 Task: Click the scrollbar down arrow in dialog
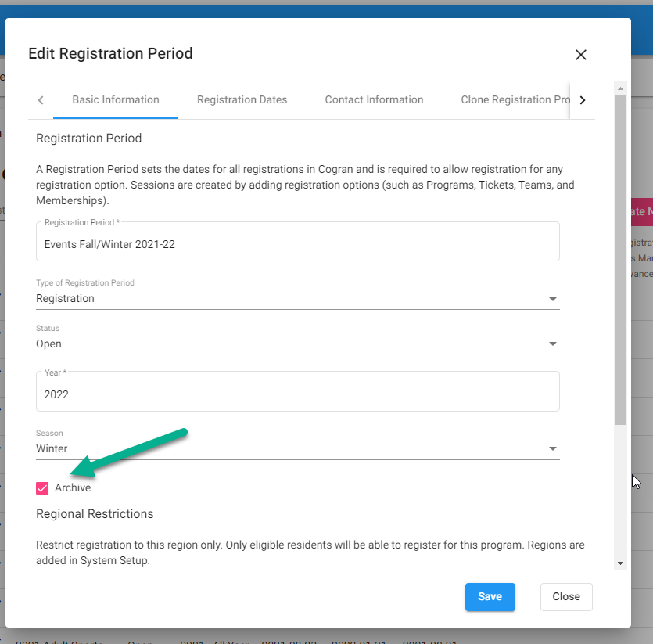620,563
